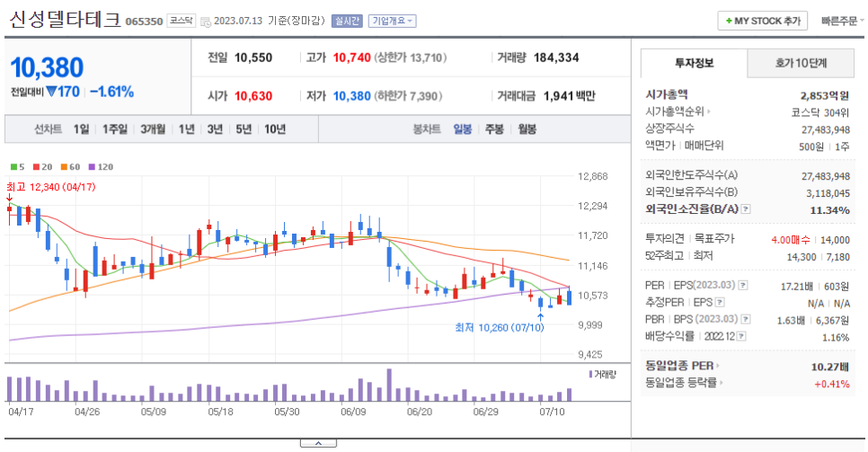Click the 거래량 value 184,334

click(x=556, y=58)
